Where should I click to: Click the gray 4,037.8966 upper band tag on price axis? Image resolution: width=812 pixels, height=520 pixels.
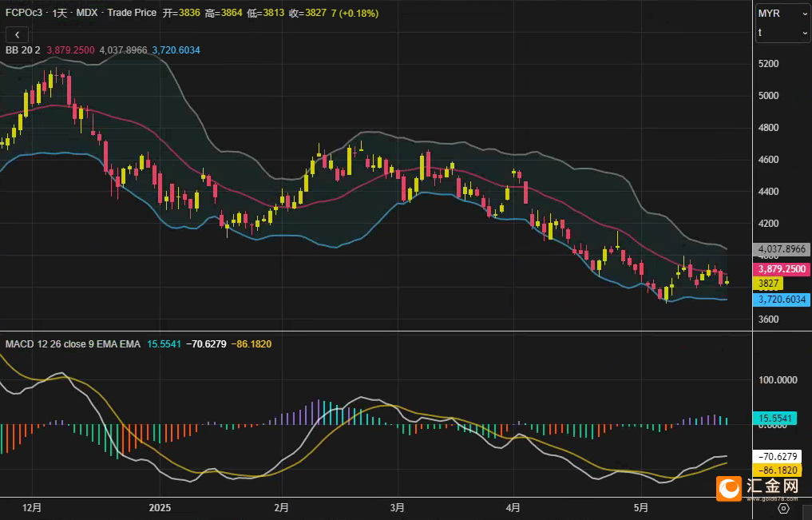point(782,249)
